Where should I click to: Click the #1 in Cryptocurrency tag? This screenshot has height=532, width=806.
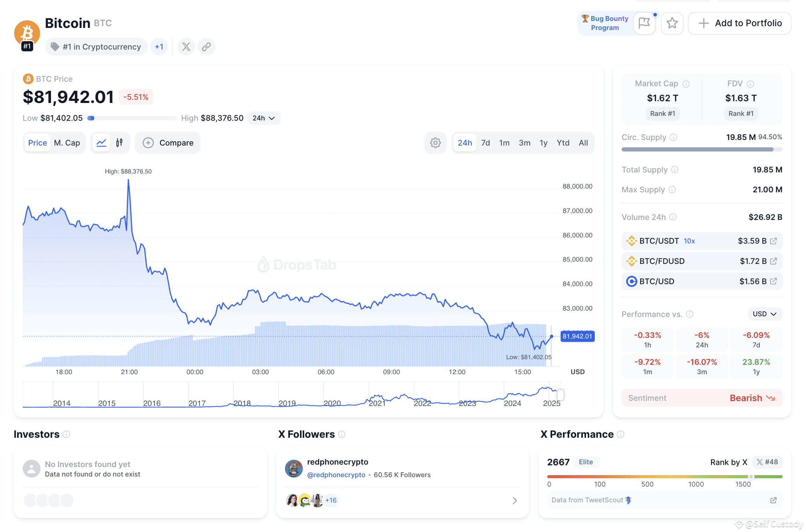pos(96,46)
